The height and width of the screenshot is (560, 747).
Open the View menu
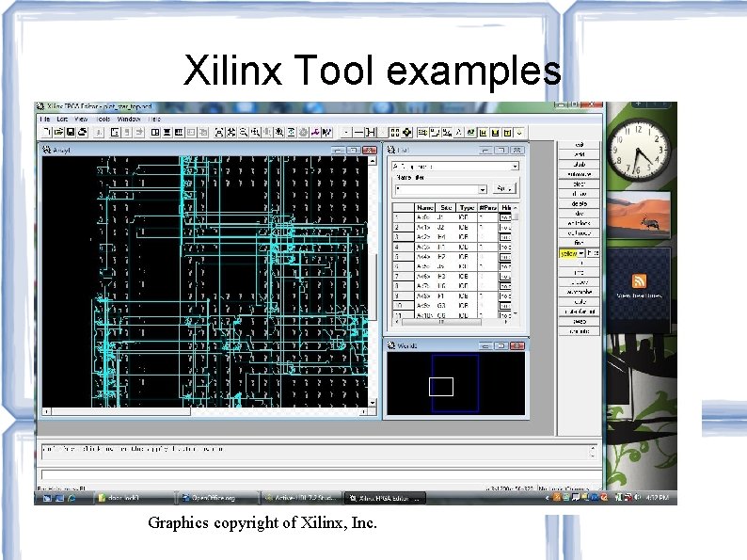(x=81, y=119)
